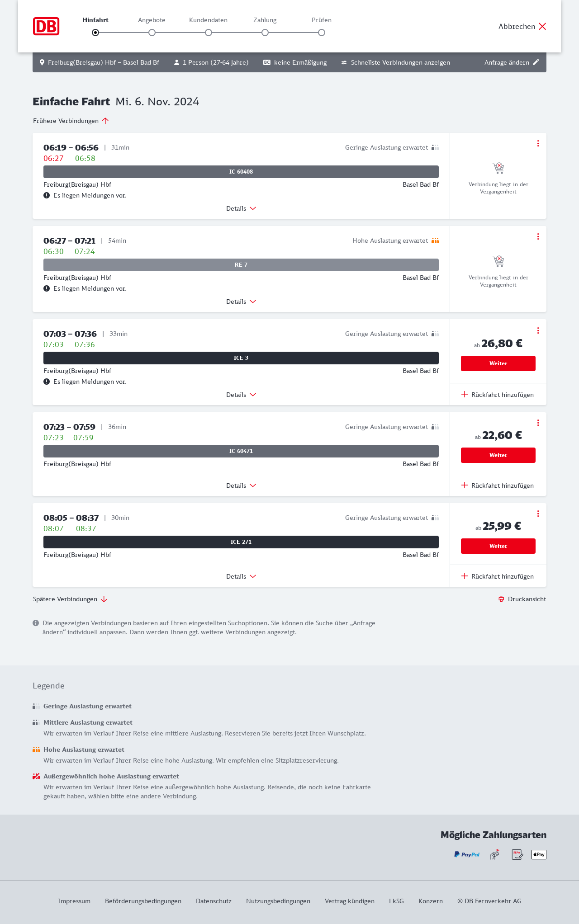Viewport: 579px width, 924px height.
Task: Click the Apple Pay icon
Action: [539, 854]
